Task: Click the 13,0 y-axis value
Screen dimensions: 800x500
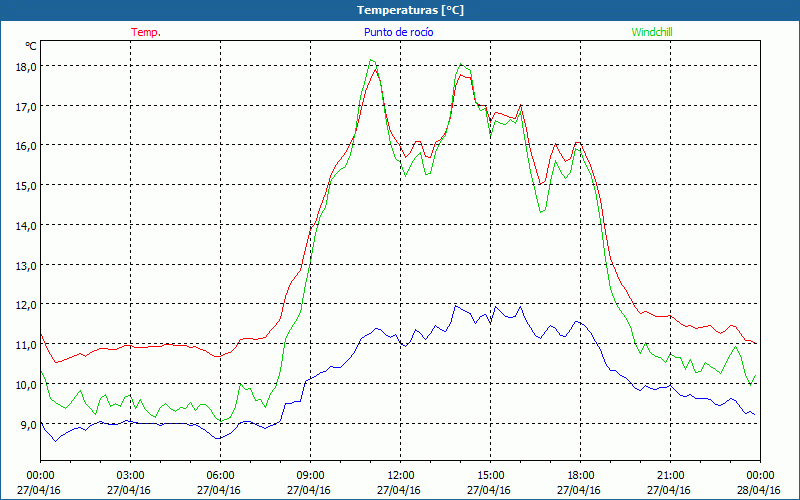Action: click(x=26, y=265)
